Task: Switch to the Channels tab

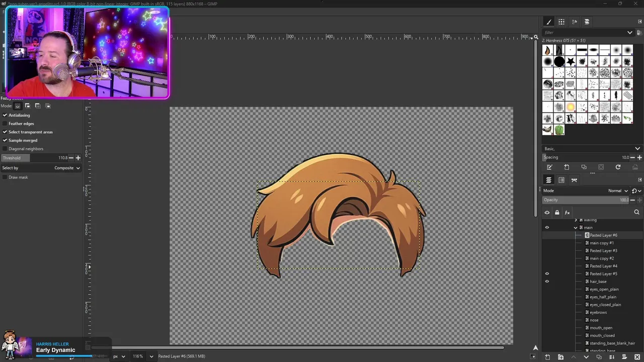Action: (561, 180)
